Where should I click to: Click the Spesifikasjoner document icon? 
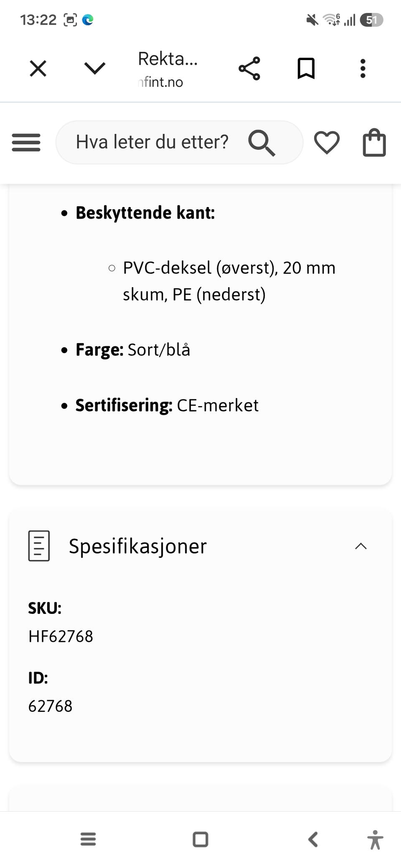click(x=39, y=546)
